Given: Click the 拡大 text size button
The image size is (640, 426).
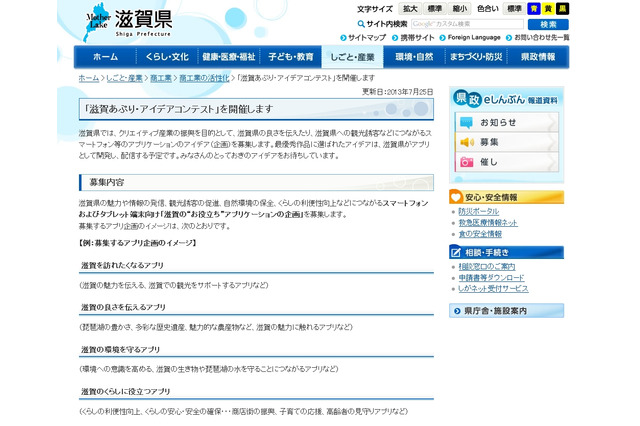Looking at the screenshot, I should (410, 9).
